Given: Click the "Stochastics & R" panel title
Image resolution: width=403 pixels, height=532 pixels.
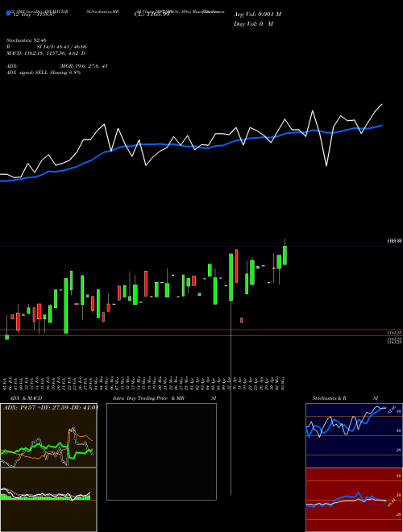Looking at the screenshot, I should (329, 398).
